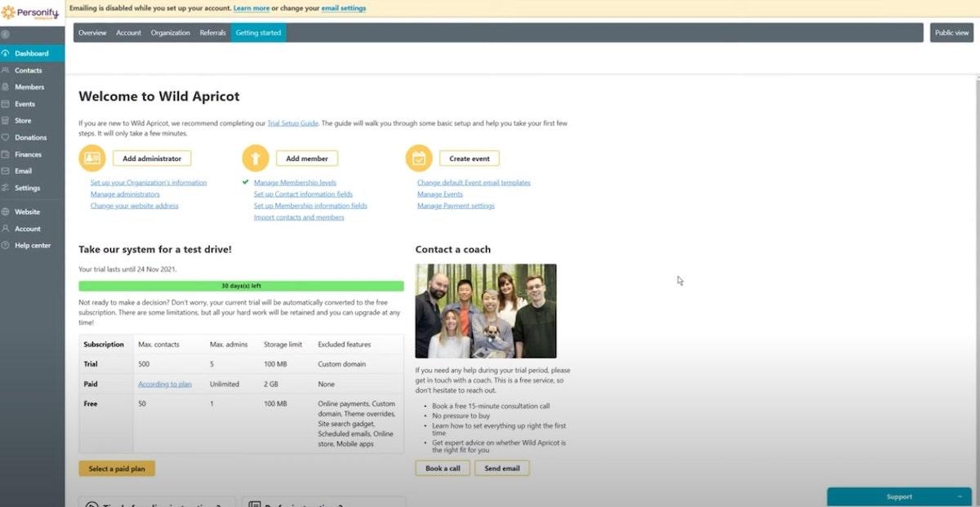Click the Subscription column header
Viewport: 980px width, 507px height.
(104, 345)
